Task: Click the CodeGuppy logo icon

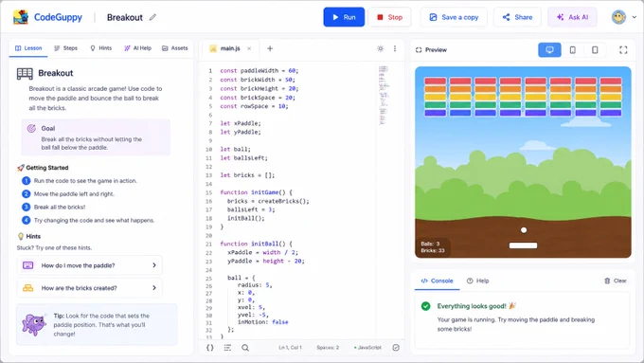Action: pyautogui.click(x=21, y=17)
